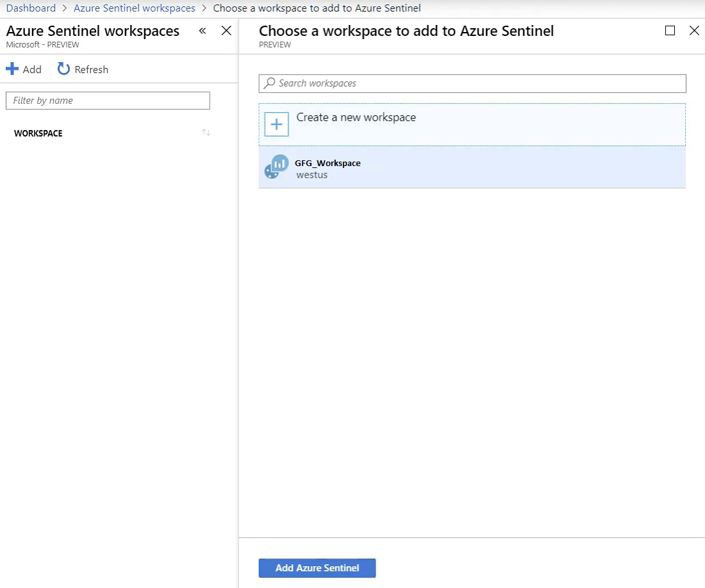
Task: Click the WORKSPACE column header
Action: pos(38,133)
